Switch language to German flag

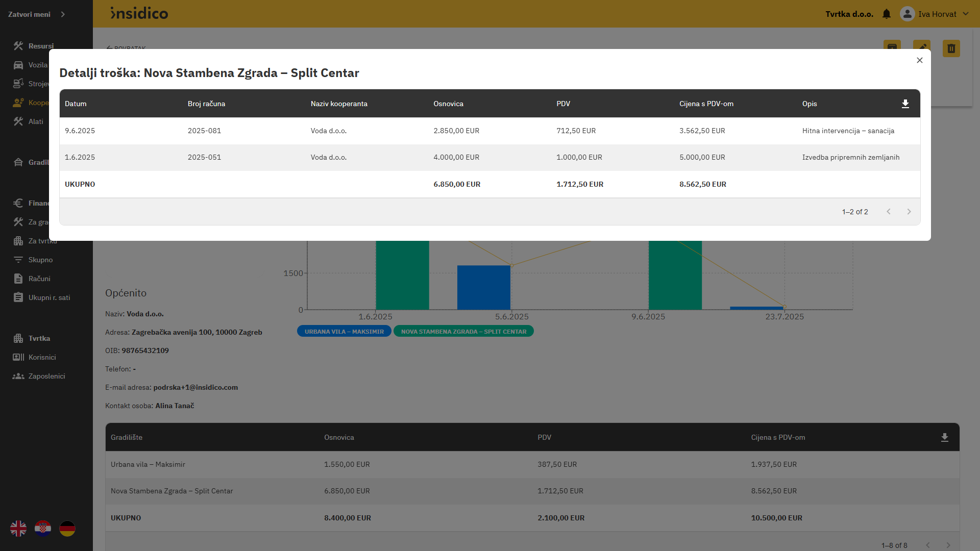point(67,529)
